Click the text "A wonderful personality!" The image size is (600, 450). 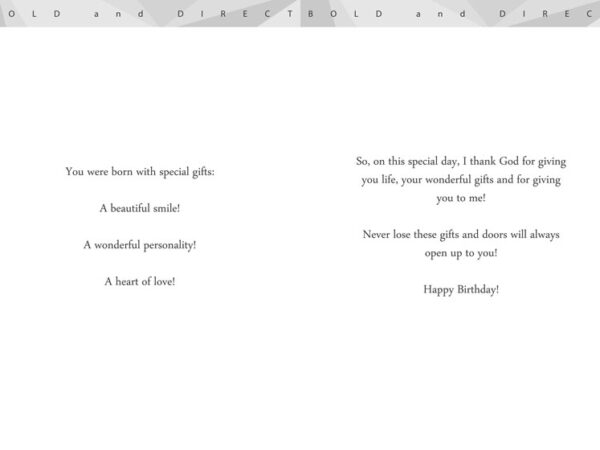tap(140, 245)
